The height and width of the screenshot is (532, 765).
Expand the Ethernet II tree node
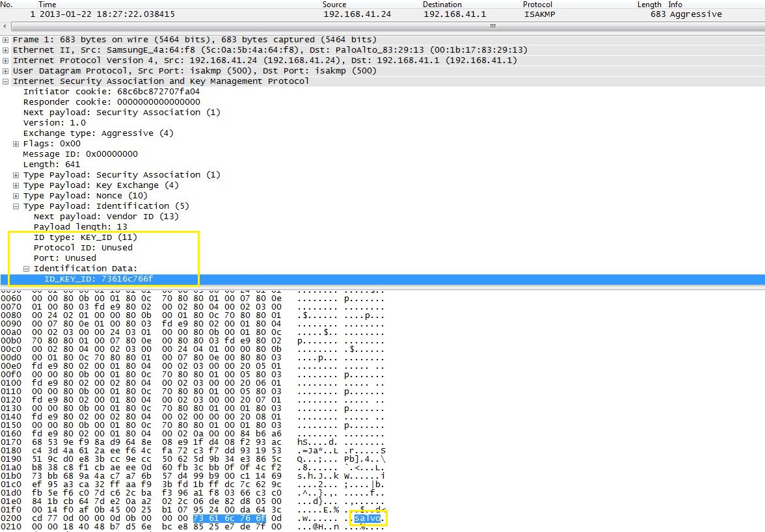pos(5,50)
